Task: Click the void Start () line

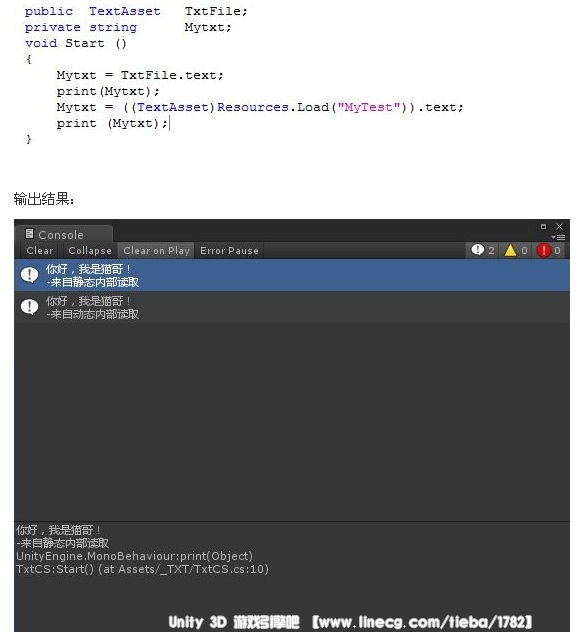Action: tap(76, 44)
